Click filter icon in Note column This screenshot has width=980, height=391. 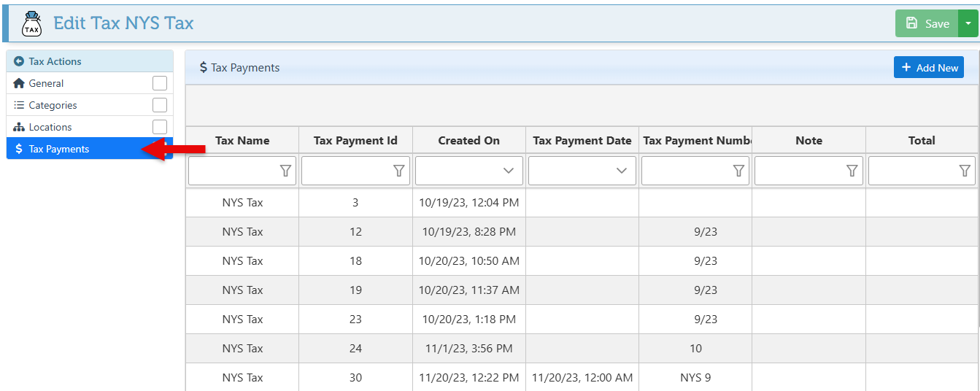tap(852, 171)
